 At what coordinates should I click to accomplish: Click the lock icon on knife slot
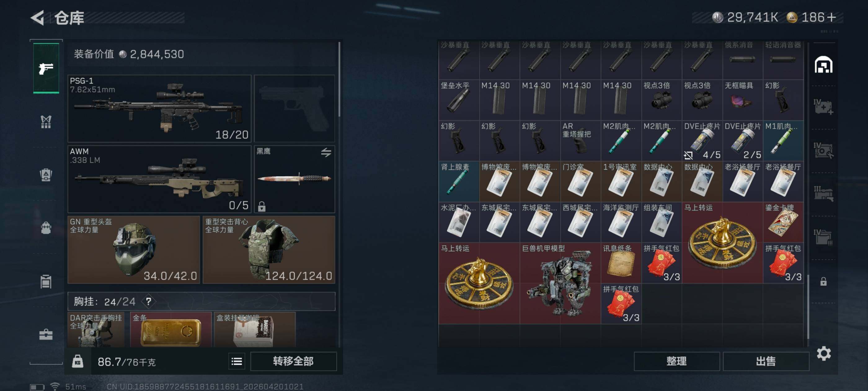[x=262, y=206]
